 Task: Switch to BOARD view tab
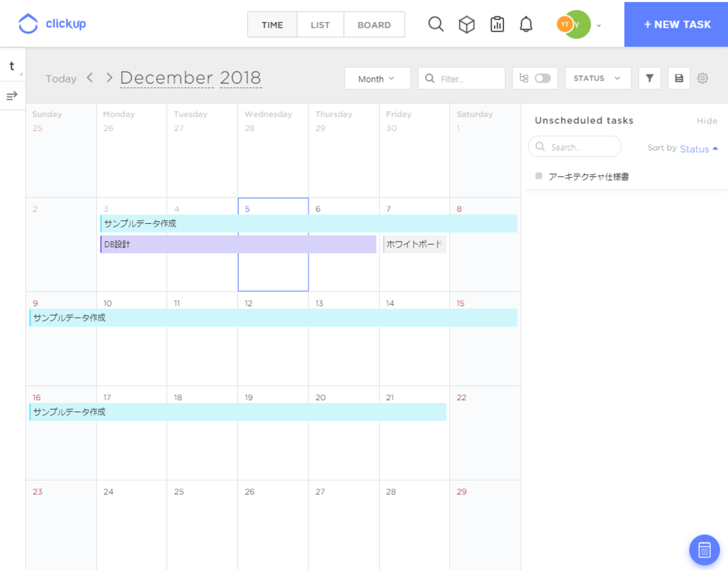tap(374, 25)
